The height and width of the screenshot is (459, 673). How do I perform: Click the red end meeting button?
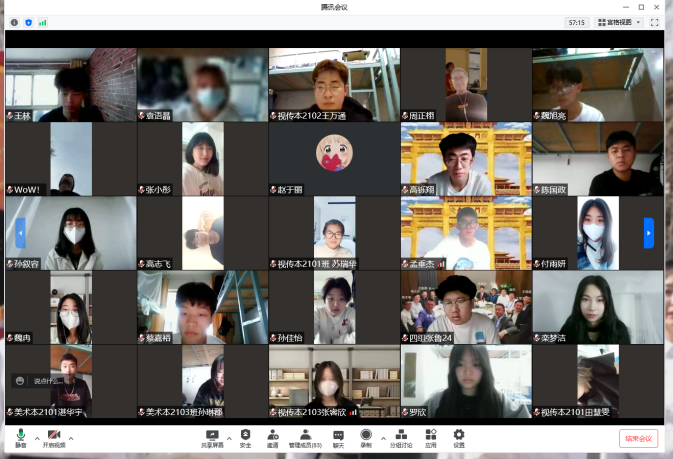pyautogui.click(x=639, y=438)
